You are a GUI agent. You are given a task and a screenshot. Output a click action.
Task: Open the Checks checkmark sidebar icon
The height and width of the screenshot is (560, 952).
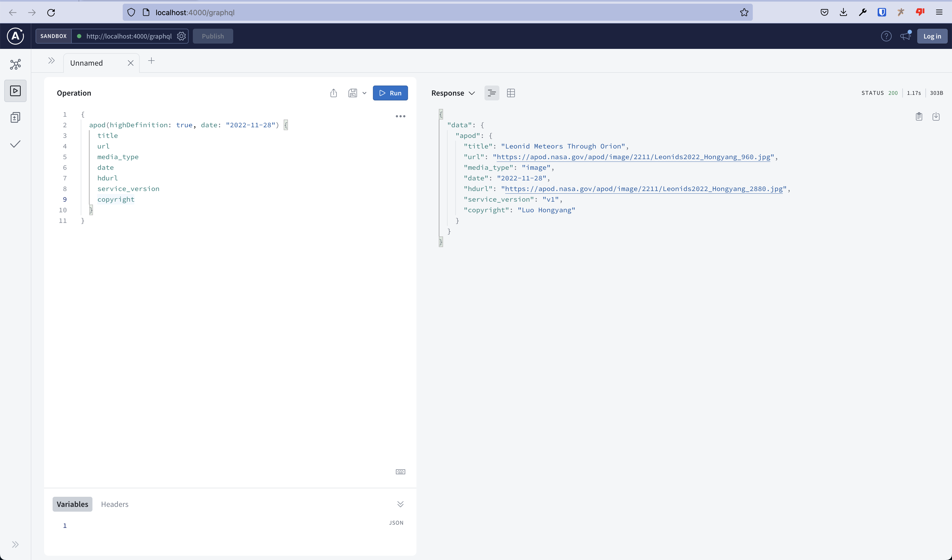15,144
